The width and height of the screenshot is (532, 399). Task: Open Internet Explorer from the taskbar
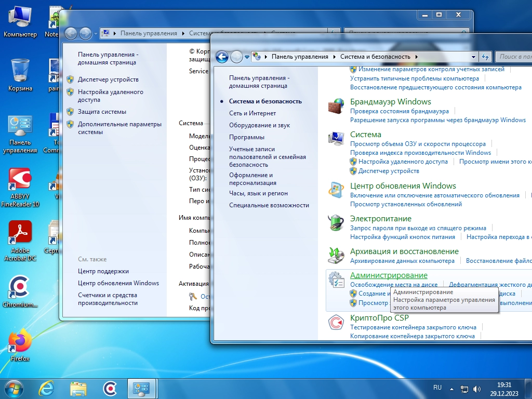[46, 388]
